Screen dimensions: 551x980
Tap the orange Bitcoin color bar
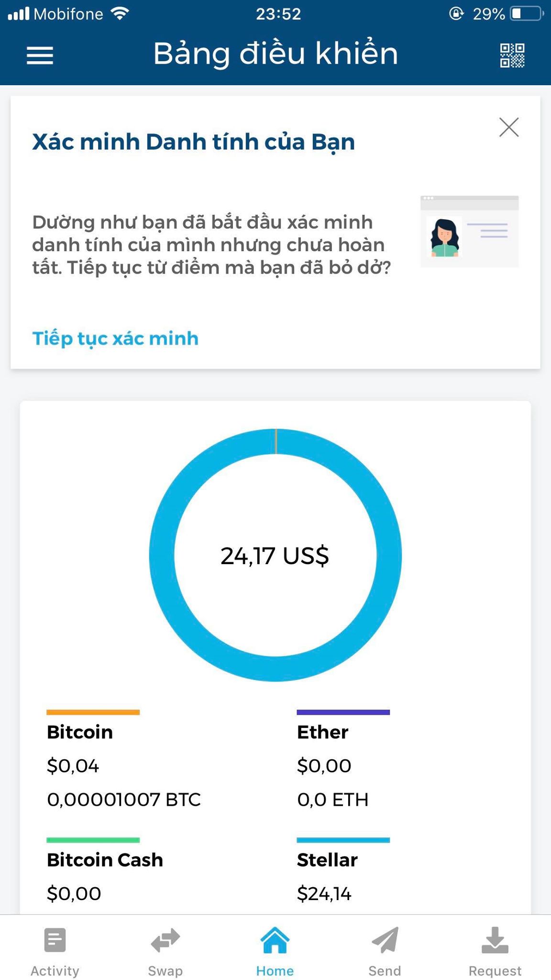point(93,713)
